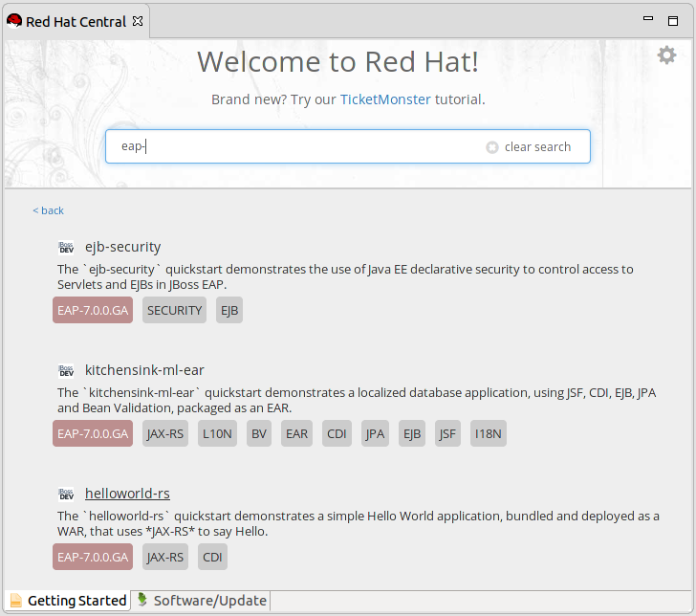This screenshot has height=616, width=696.
Task: Click the JBoss icon beside helloworld-rs
Action: [x=66, y=494]
